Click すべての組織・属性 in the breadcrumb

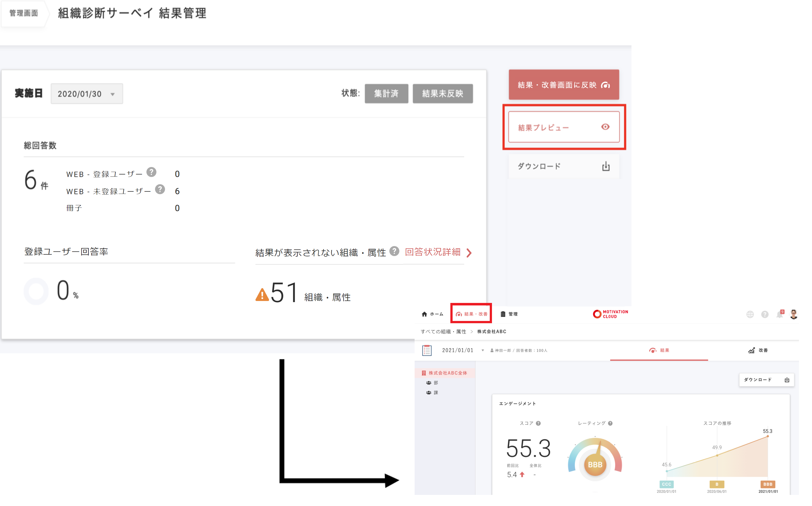point(443,331)
